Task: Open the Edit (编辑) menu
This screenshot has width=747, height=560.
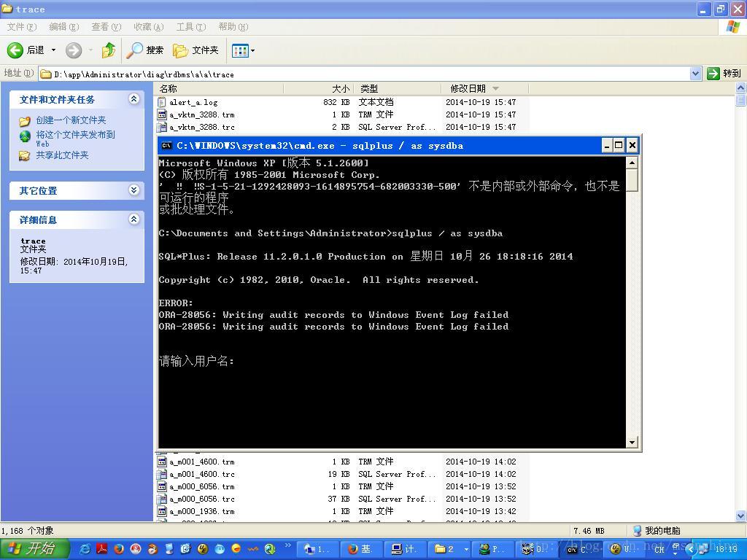Action: point(64,27)
